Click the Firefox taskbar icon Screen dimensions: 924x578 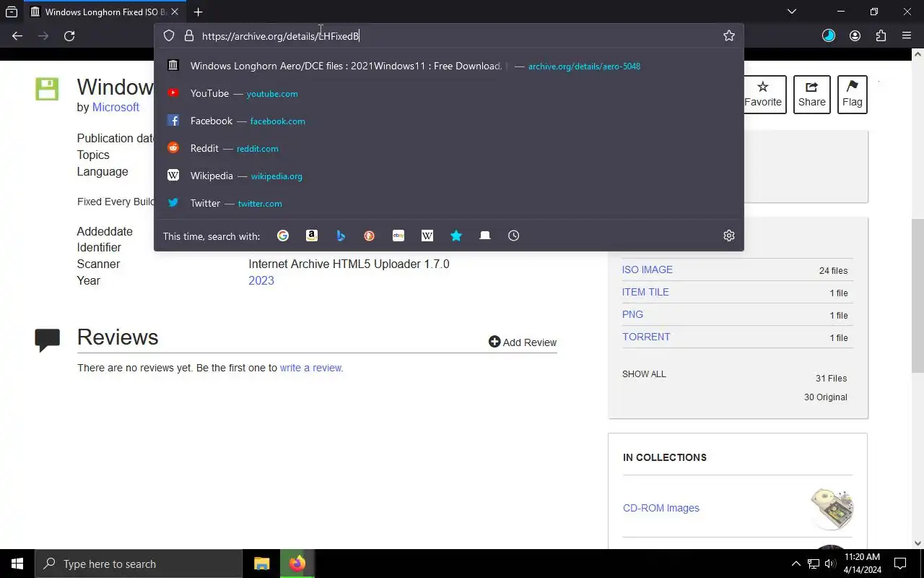297,564
